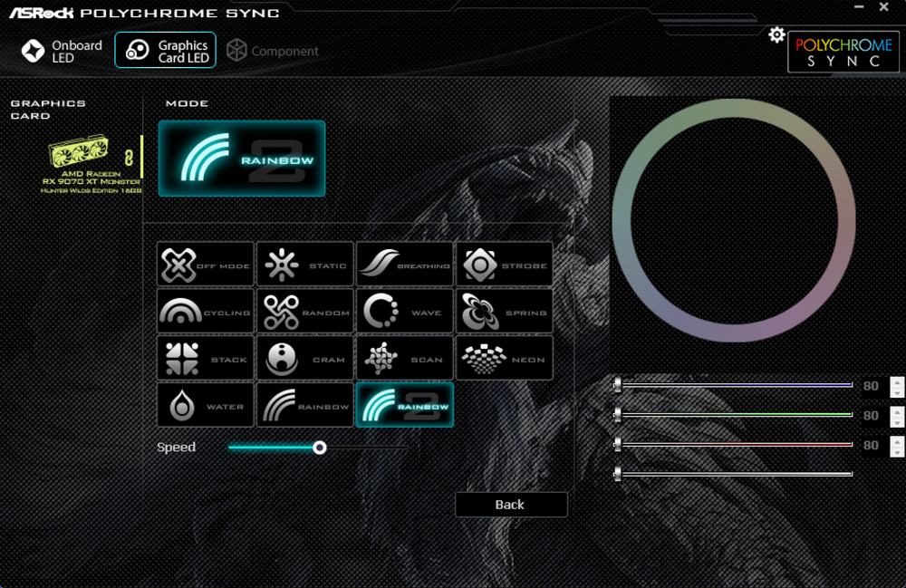Screen dimensions: 906x588
Task: Pick the Cycling lighting effect
Action: [205, 312]
